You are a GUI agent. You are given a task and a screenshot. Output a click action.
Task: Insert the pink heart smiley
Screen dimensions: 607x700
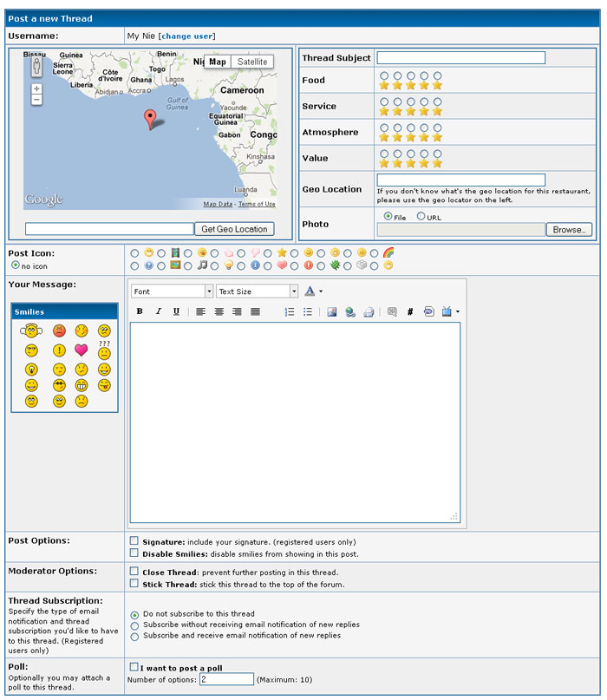pos(81,350)
